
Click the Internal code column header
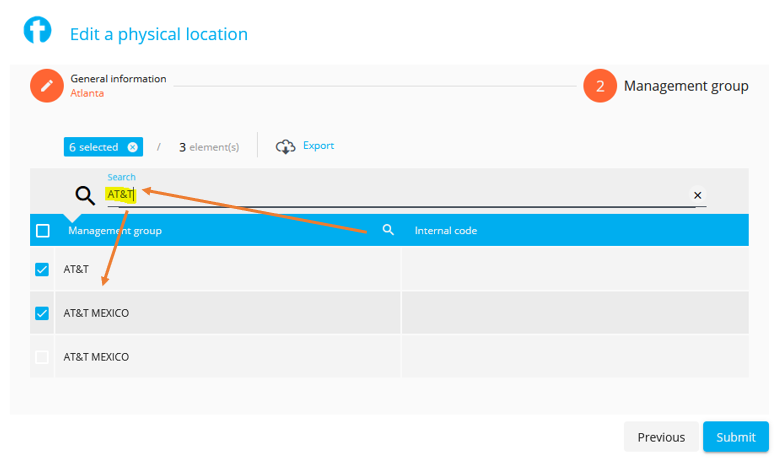click(446, 231)
